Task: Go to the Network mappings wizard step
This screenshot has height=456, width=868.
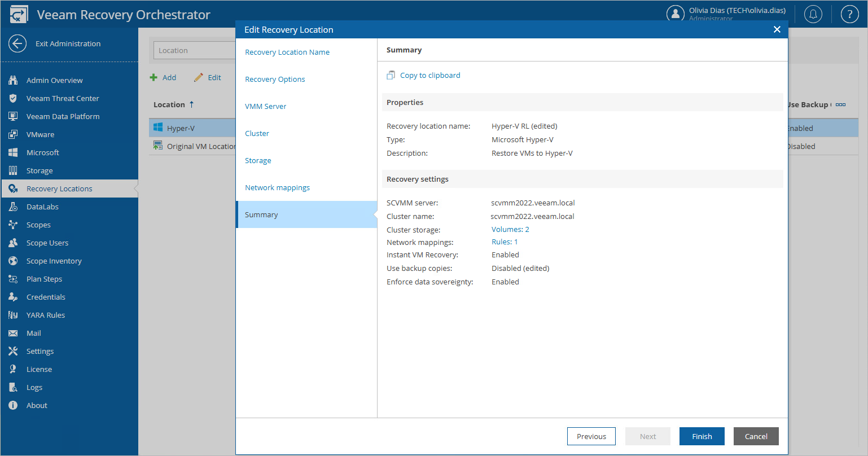Action: pos(277,187)
